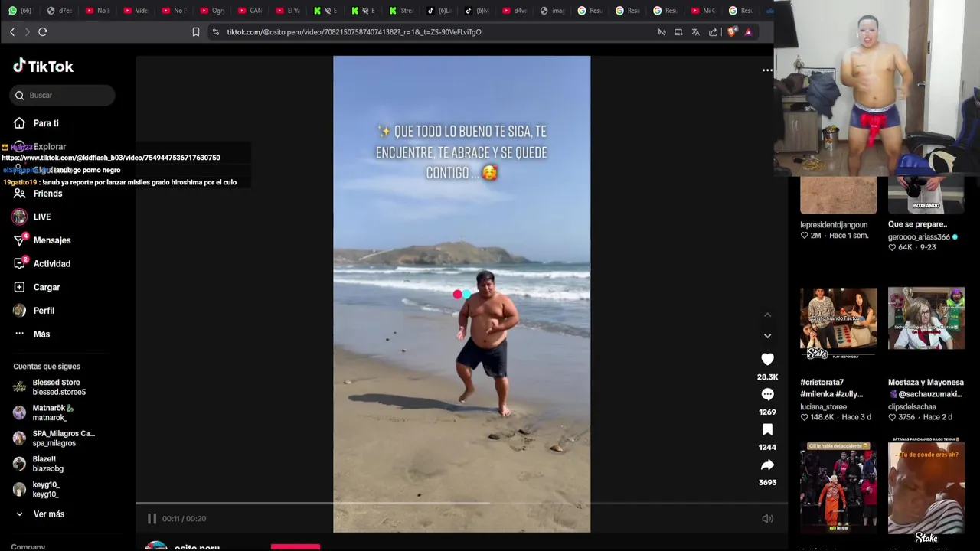
Task: Open Blaze!! blazeobg account
Action: 47,464
